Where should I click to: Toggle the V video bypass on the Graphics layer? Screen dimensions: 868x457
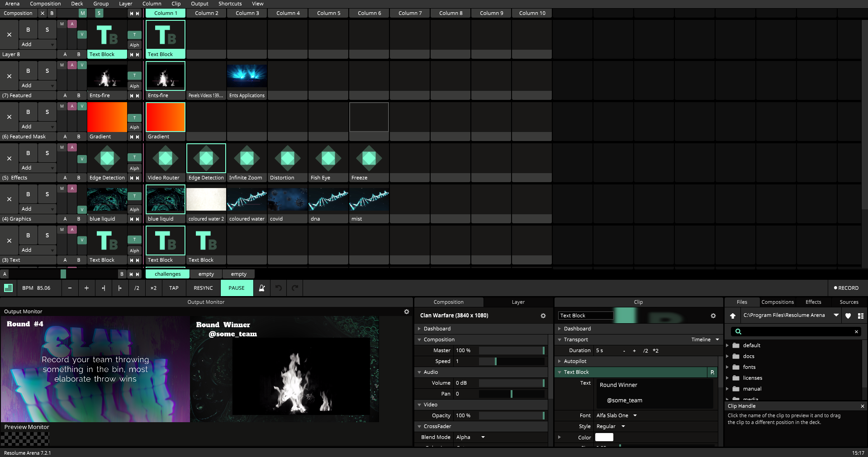click(82, 209)
